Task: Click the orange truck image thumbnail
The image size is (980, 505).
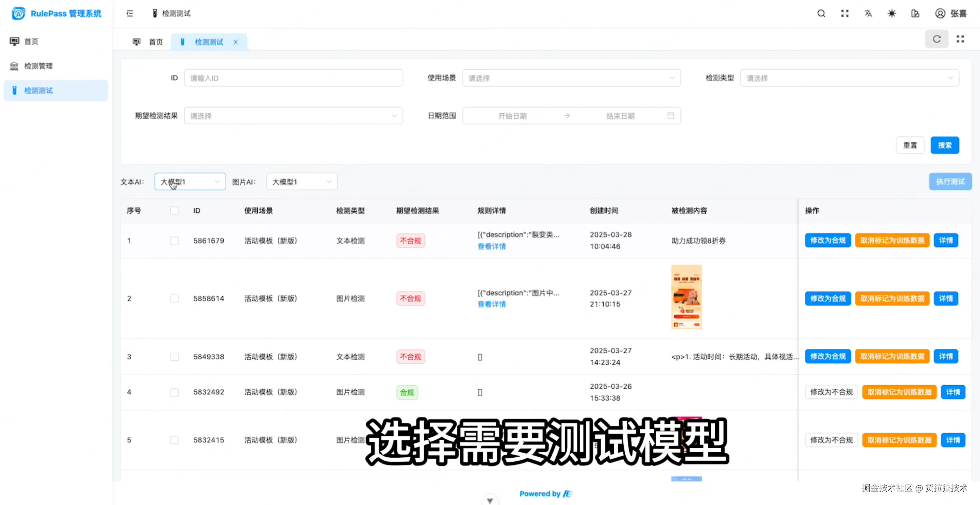Action: [686, 297]
